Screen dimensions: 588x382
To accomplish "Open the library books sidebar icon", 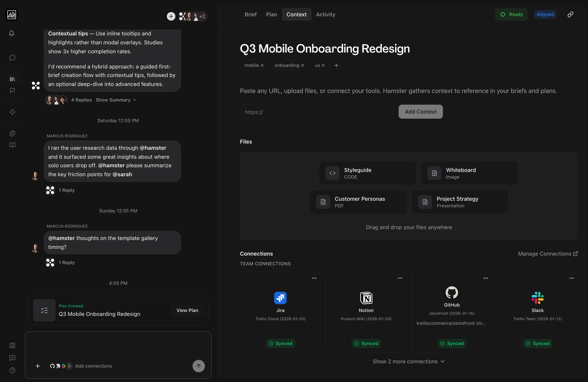I will coord(12,79).
